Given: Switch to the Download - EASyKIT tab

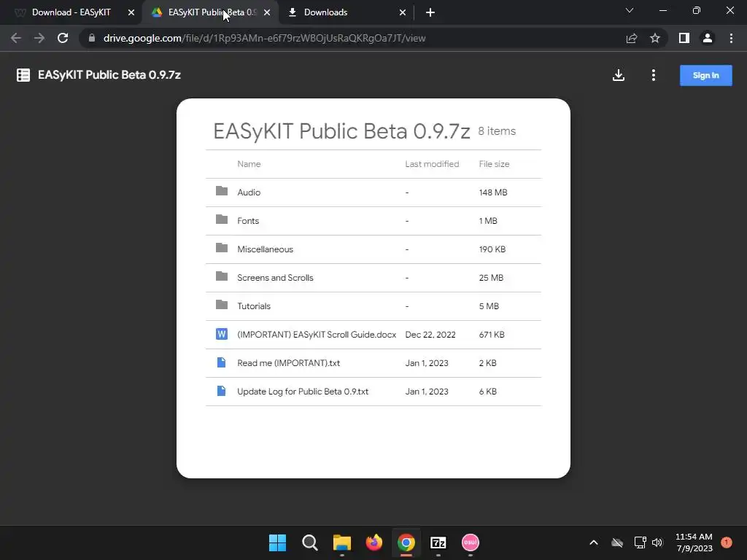Looking at the screenshot, I should (71, 12).
